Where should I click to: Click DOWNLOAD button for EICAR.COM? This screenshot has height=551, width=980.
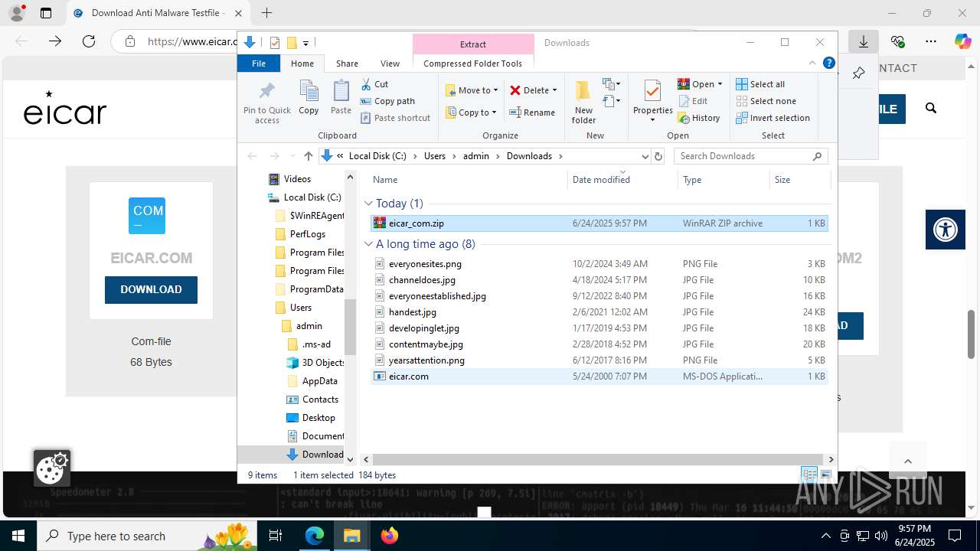click(x=151, y=289)
